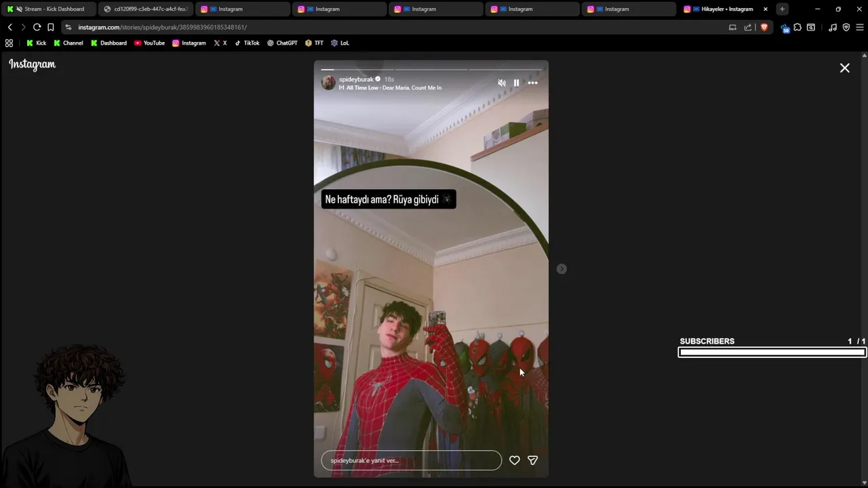Open the X bookmark

click(x=220, y=43)
